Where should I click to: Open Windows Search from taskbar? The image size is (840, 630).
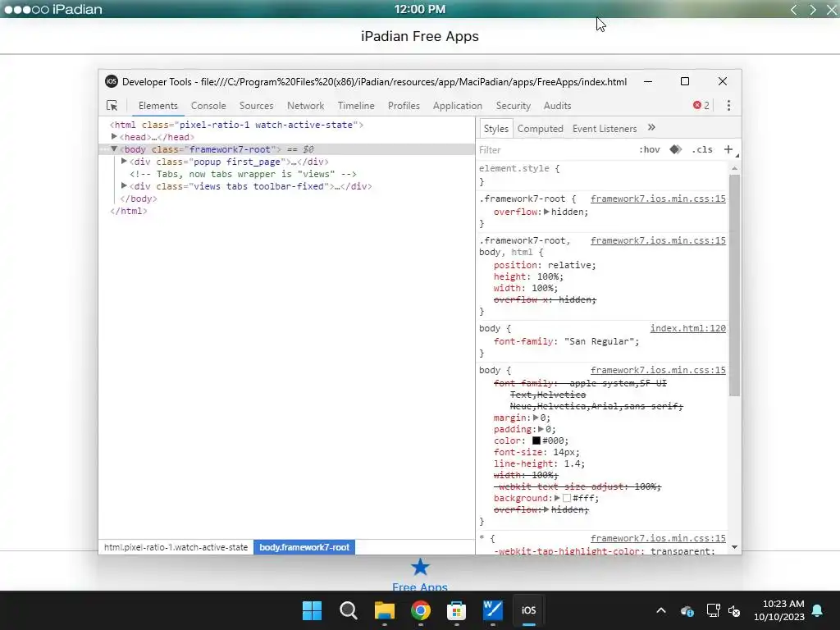(348, 610)
